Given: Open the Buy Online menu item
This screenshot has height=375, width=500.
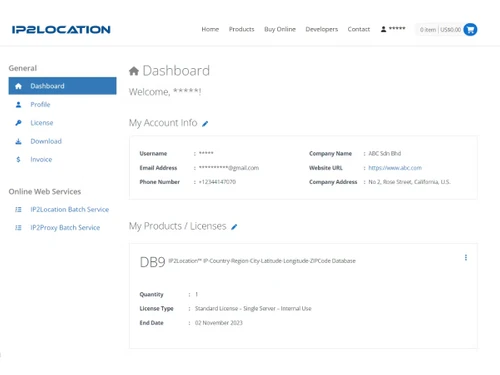Looking at the screenshot, I should [280, 29].
